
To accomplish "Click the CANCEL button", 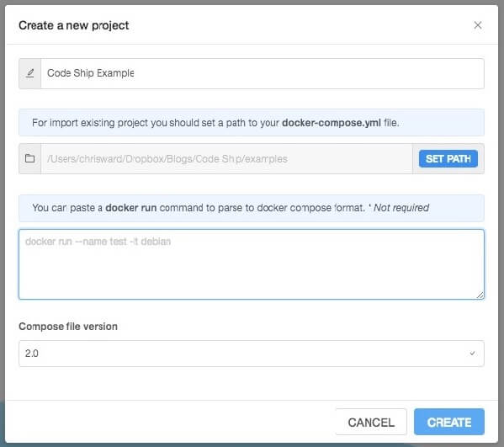I will click(371, 423).
